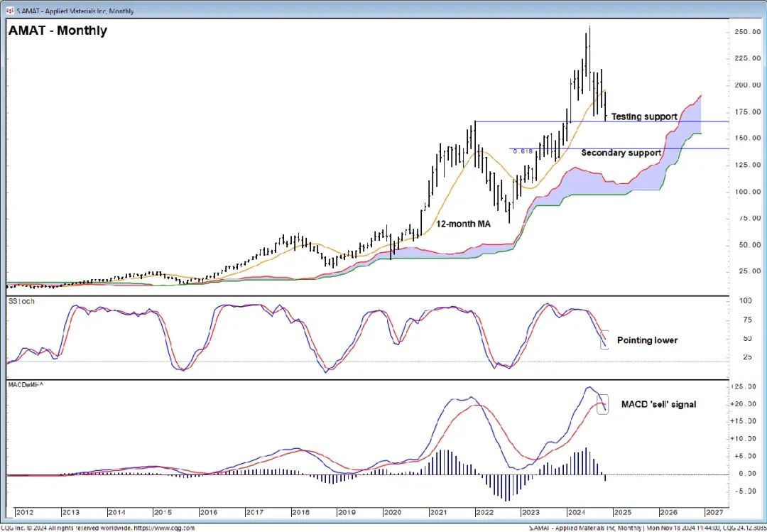Select the "SStoch" indicator pane label
The image size is (767, 532).
tap(21, 301)
